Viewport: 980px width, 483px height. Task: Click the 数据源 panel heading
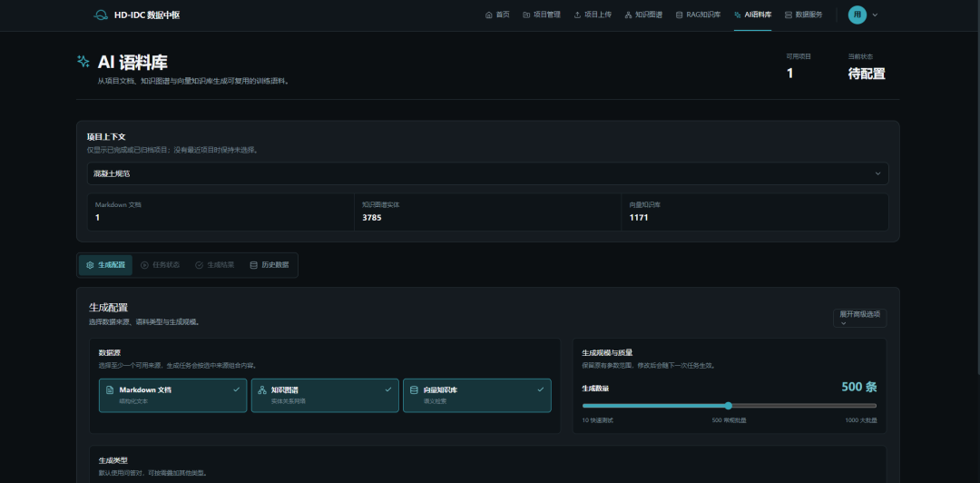coord(110,353)
